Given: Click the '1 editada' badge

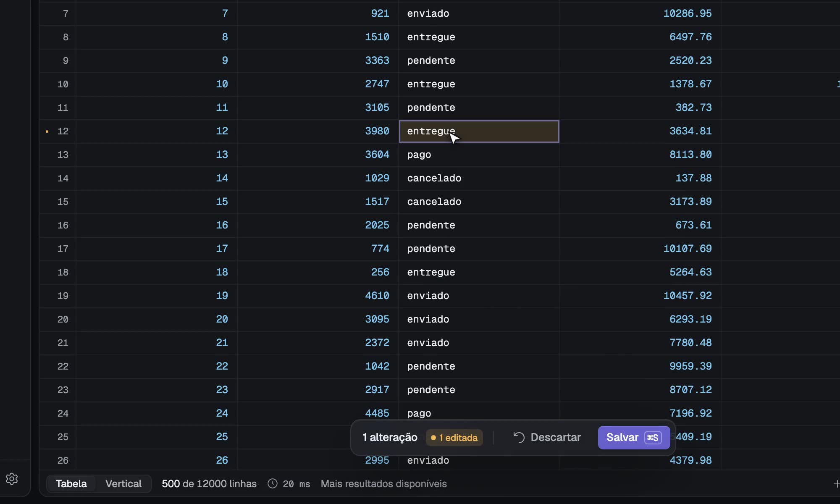Looking at the screenshot, I should point(454,438).
